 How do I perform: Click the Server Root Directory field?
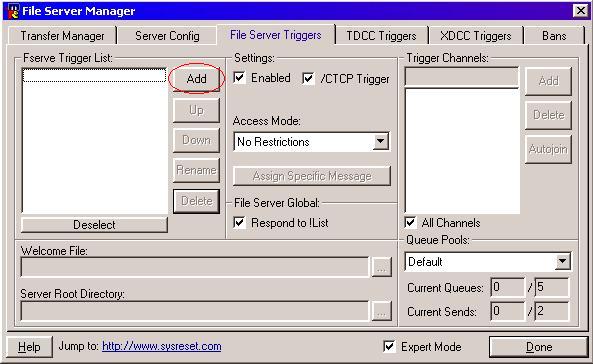click(x=195, y=311)
